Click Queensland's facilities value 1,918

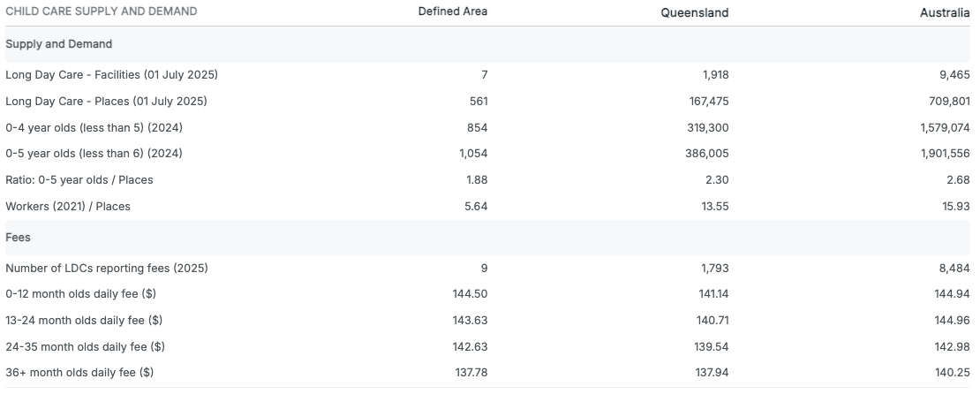tap(715, 74)
